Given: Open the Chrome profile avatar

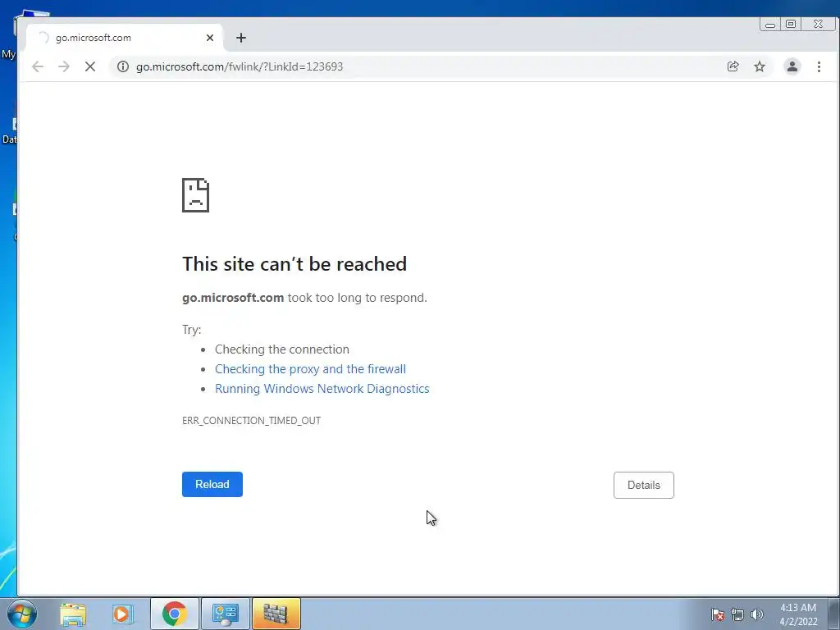Looking at the screenshot, I should click(792, 66).
